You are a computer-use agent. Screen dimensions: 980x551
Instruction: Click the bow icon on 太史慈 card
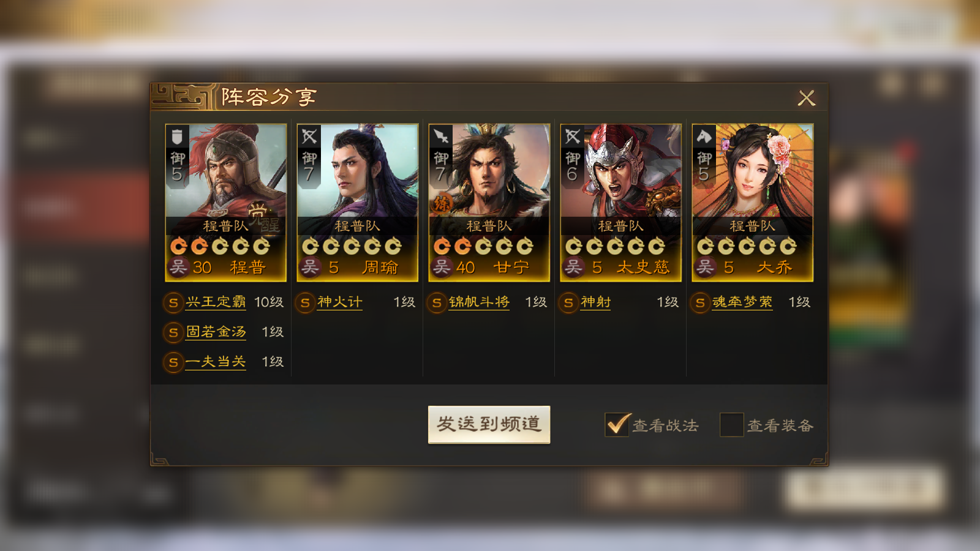tap(572, 137)
